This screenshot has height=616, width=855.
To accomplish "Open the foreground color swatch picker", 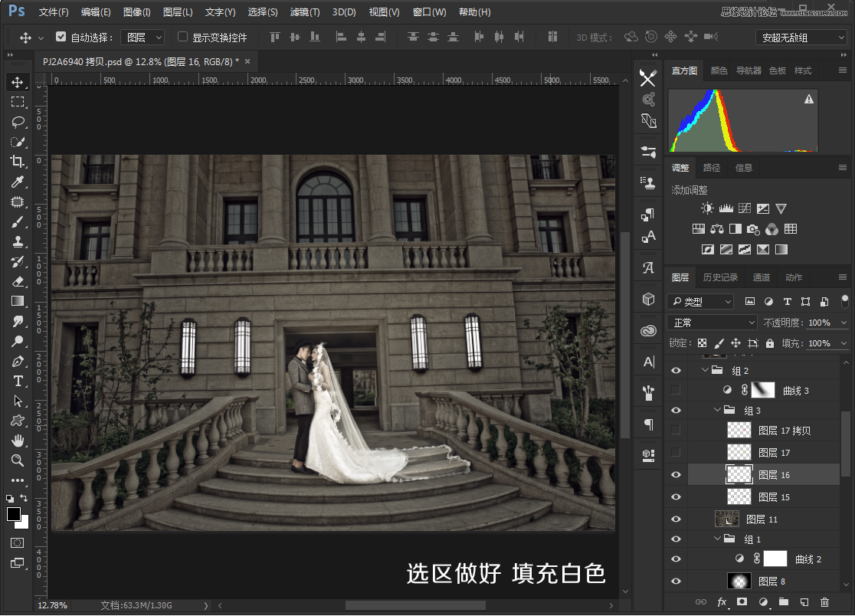I will tap(15, 516).
